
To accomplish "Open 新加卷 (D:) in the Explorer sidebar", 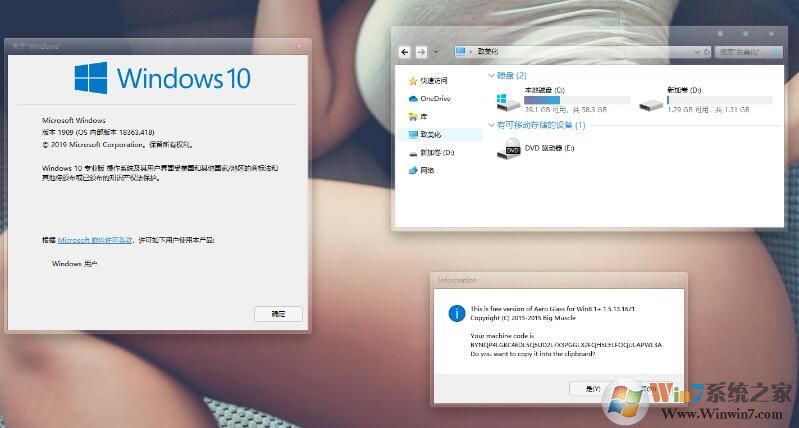I will click(431, 152).
